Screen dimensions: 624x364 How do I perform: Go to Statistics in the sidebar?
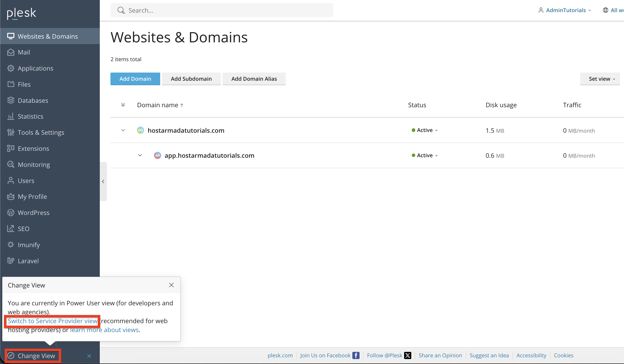click(30, 116)
